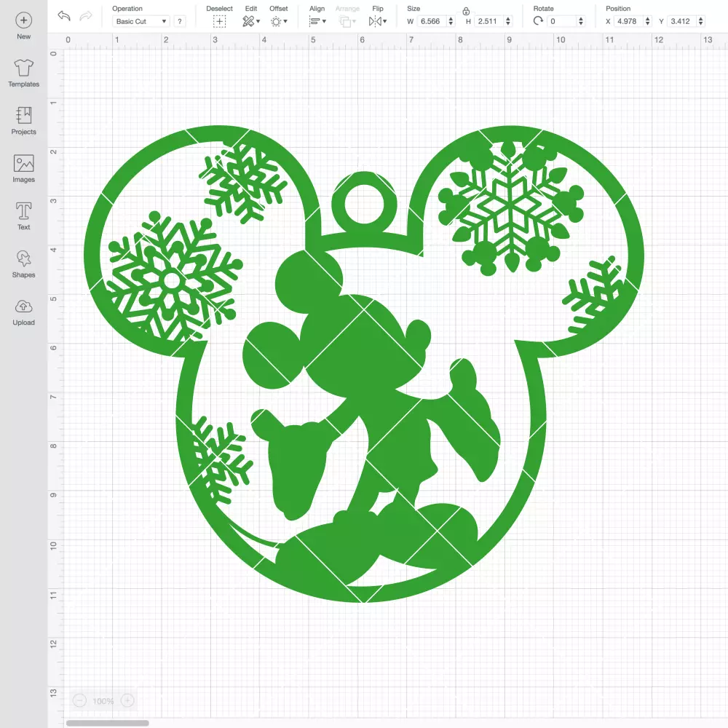Viewport: 728px width, 728px height.
Task: Open the Flip options
Action: [x=377, y=21]
